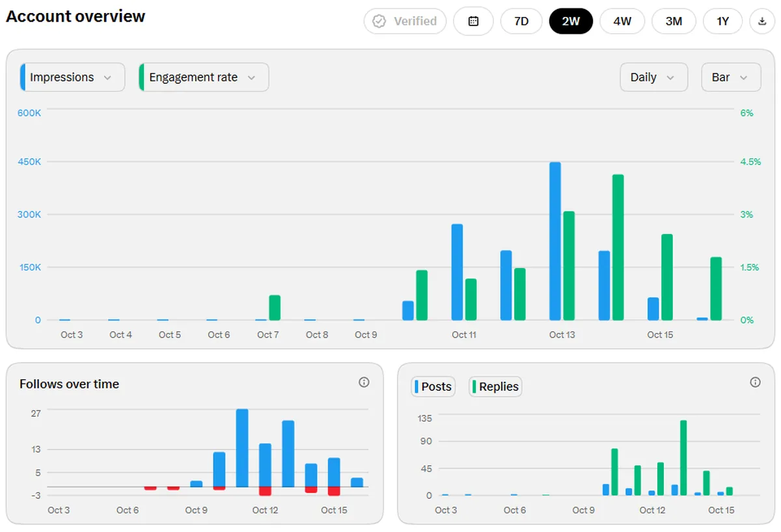
Task: Click the Oct 11 impressions blue bar
Action: [x=457, y=273]
